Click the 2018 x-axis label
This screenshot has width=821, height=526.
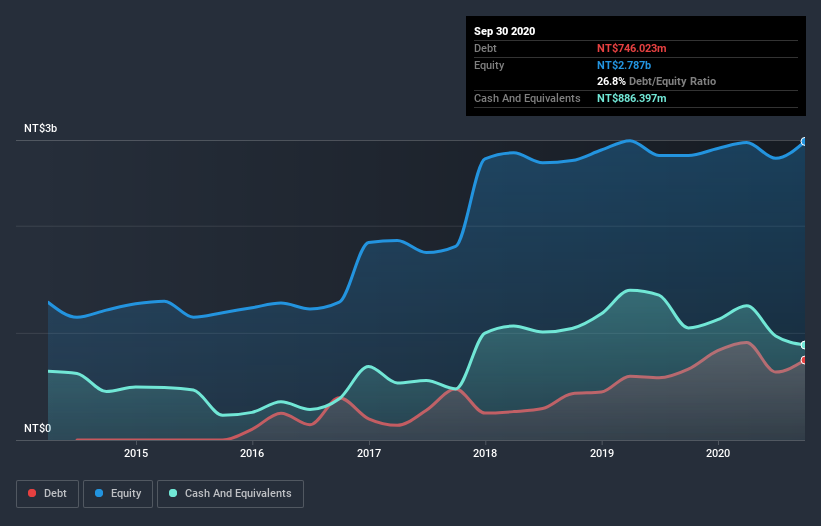tap(485, 453)
